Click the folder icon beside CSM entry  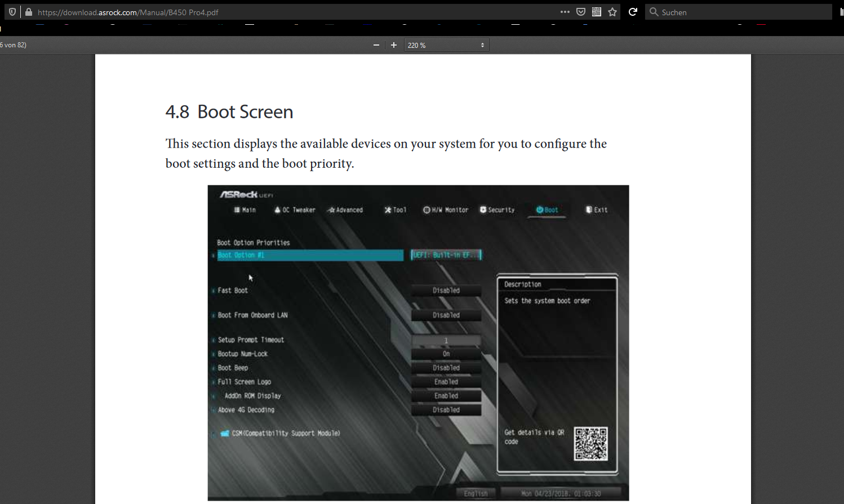tap(225, 434)
